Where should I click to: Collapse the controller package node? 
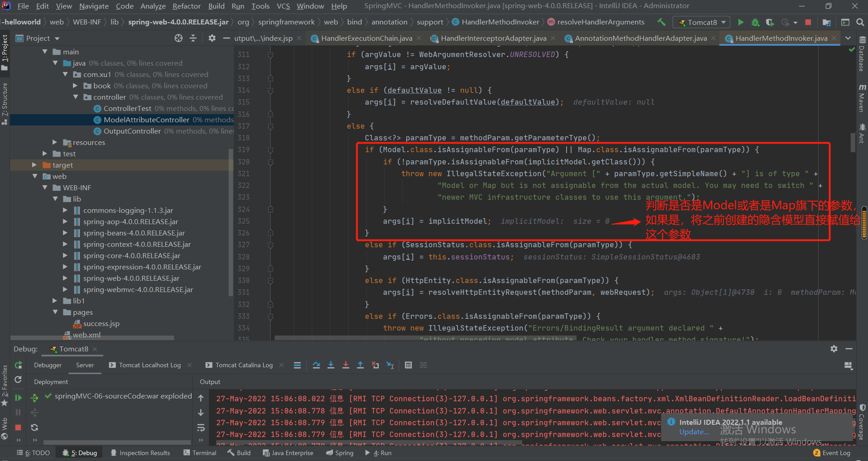point(76,97)
